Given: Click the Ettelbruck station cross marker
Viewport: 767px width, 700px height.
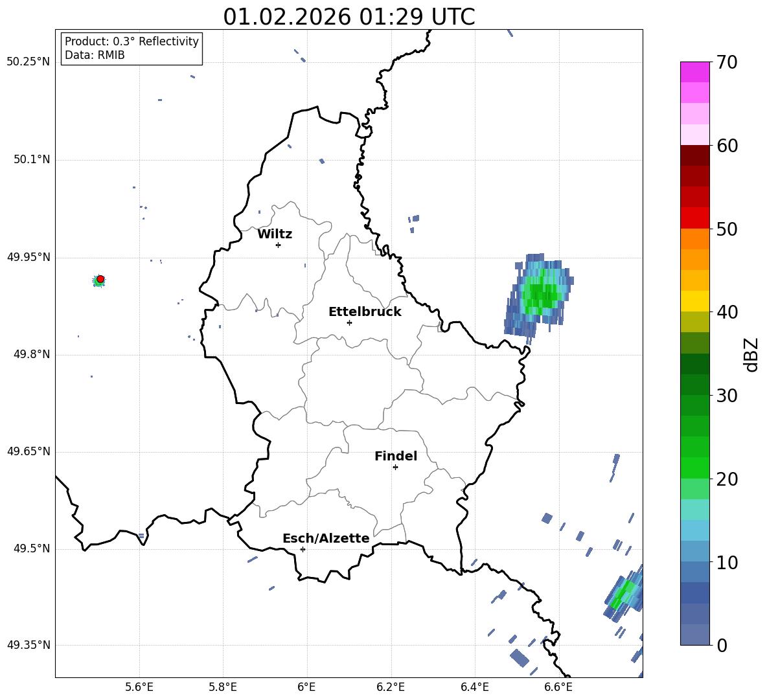Looking at the screenshot, I should [x=349, y=322].
